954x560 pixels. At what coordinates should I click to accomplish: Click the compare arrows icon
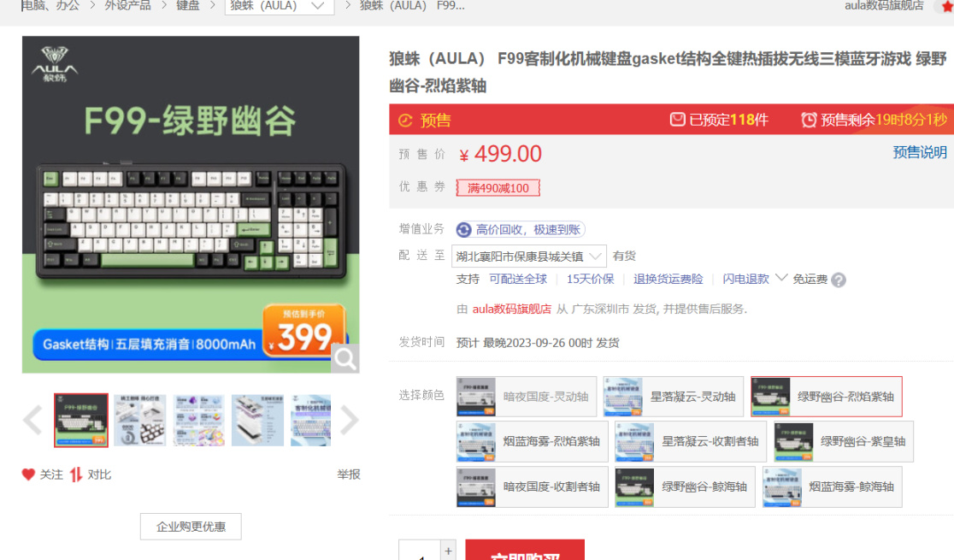75,475
